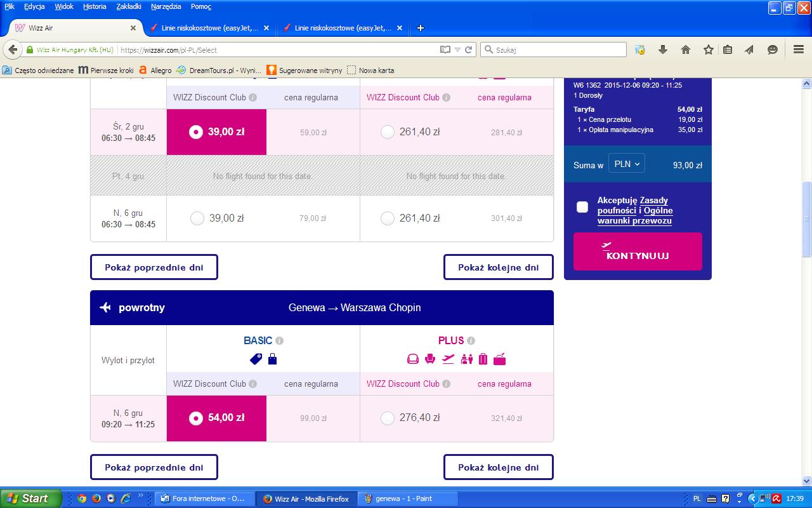Select 39,00 zł fare for N, 6 gru 06:30
Viewport: 812px width, 508px height.
pos(197,218)
